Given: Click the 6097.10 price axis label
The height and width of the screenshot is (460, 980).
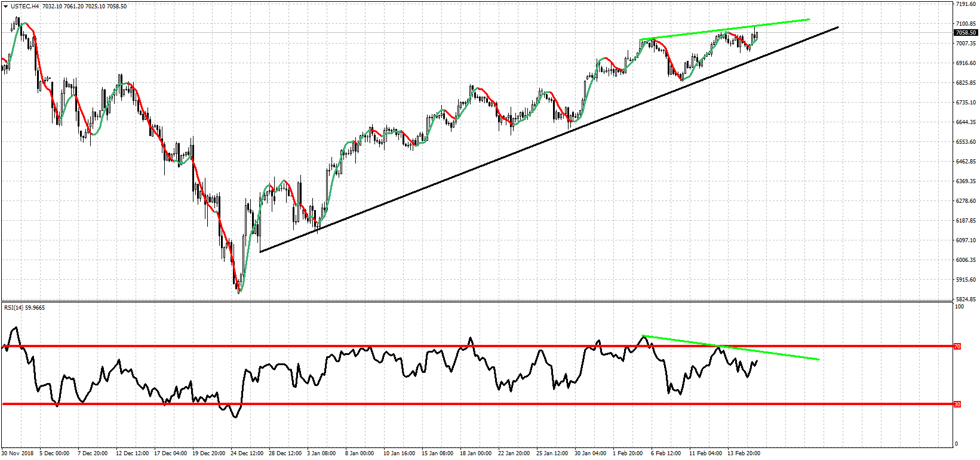Looking at the screenshot, I should (966, 240).
